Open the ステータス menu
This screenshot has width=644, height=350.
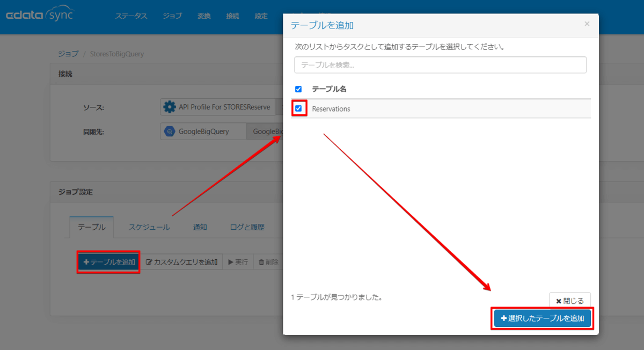coord(131,16)
